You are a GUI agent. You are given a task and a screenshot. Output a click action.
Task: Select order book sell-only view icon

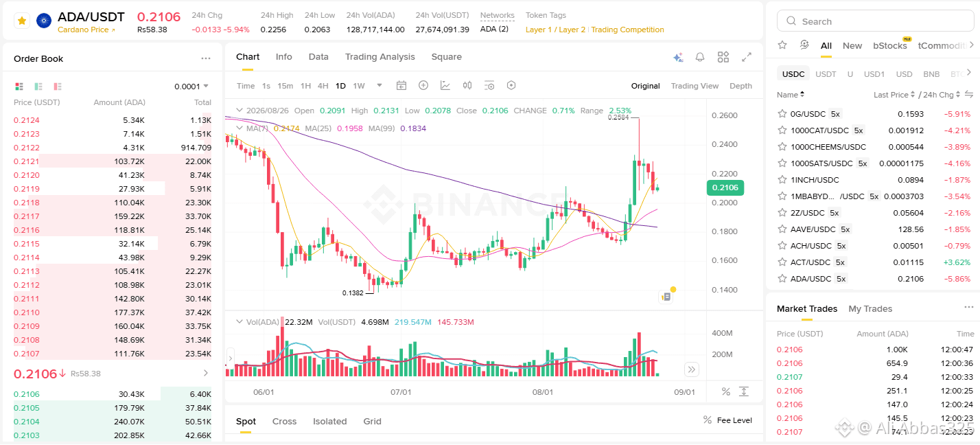(x=58, y=87)
